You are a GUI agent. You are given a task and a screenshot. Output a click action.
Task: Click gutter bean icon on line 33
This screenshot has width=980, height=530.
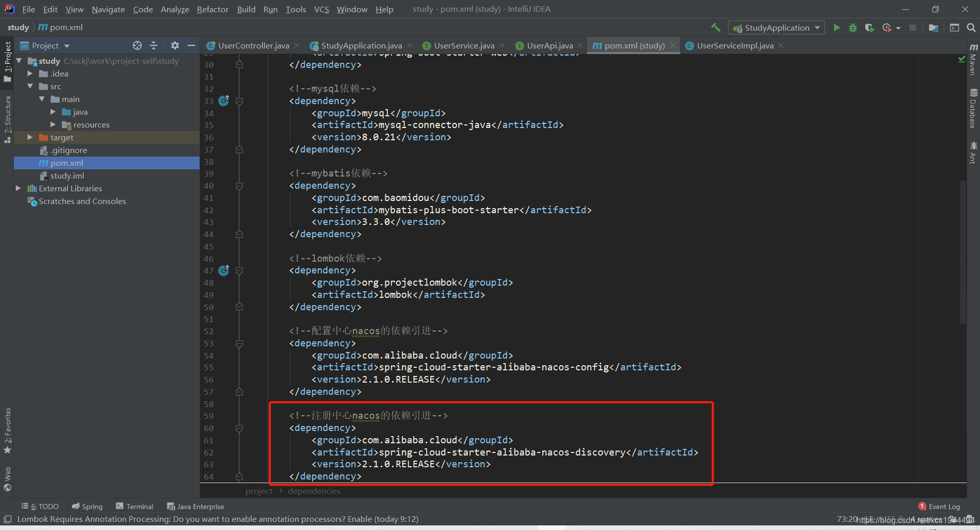tap(224, 100)
